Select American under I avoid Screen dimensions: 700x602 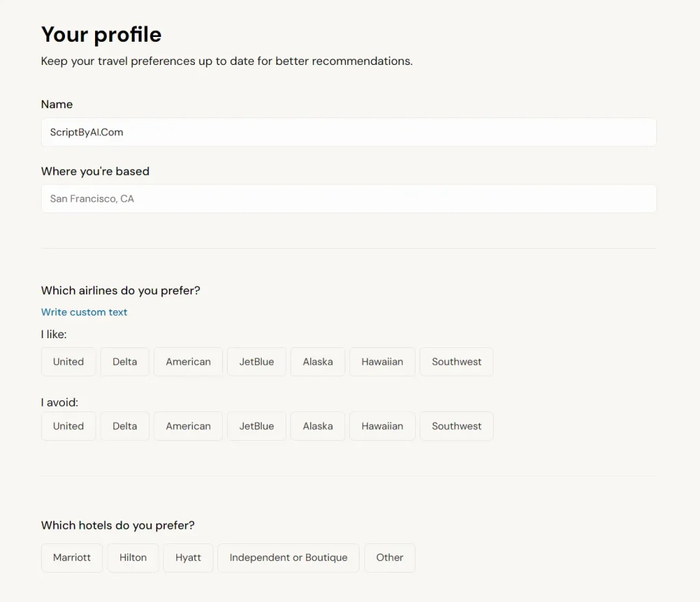[188, 426]
